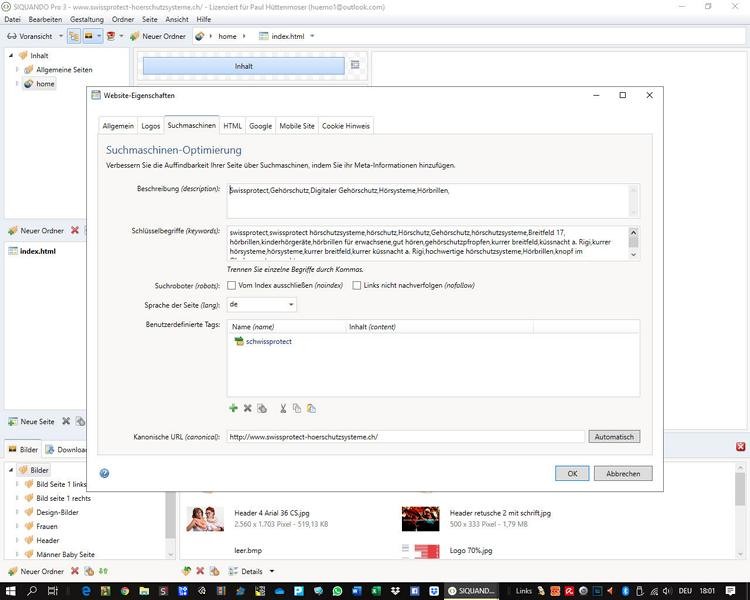
Task: Select Header retusche 2 mit schrift.jpg thumbnail
Action: [420, 519]
